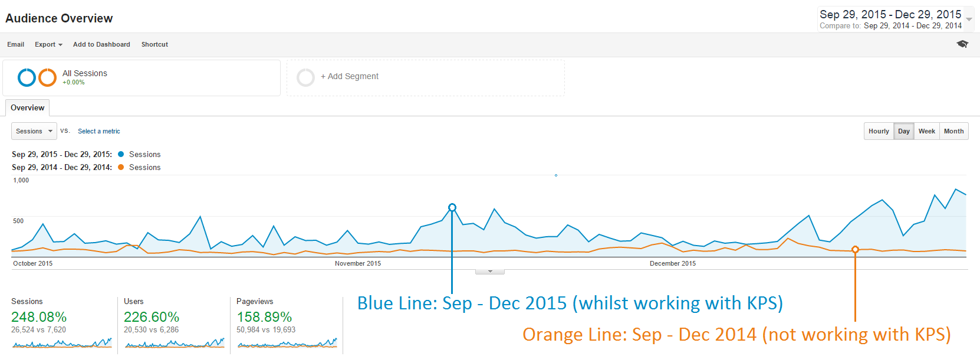The width and height of the screenshot is (980, 356).
Task: Set chart granularity to Month
Action: 953,131
